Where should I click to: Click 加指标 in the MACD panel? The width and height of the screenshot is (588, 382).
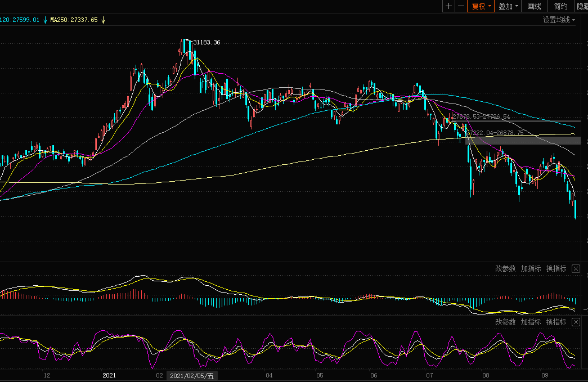(531, 268)
